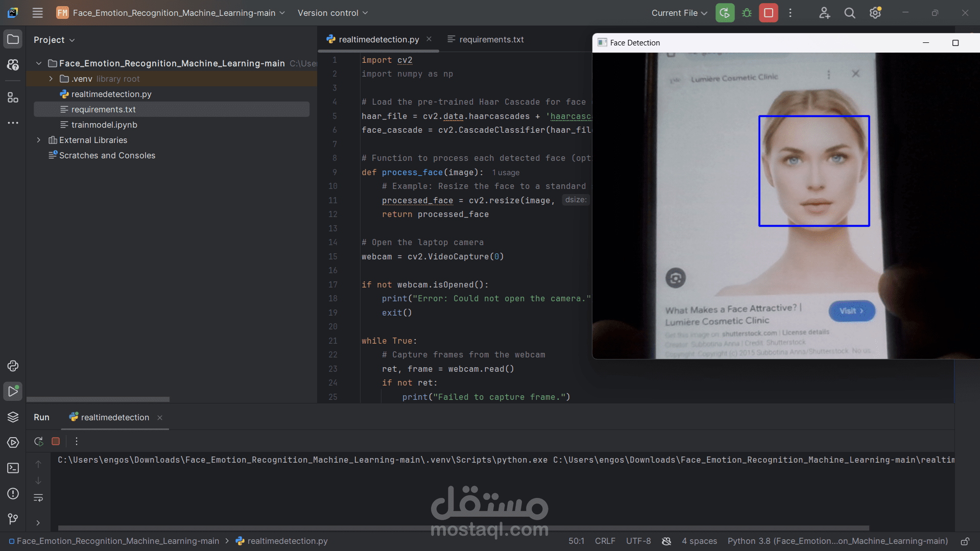Switch to the requirements.txt tab
Screen dimensions: 980x551
tap(490, 39)
